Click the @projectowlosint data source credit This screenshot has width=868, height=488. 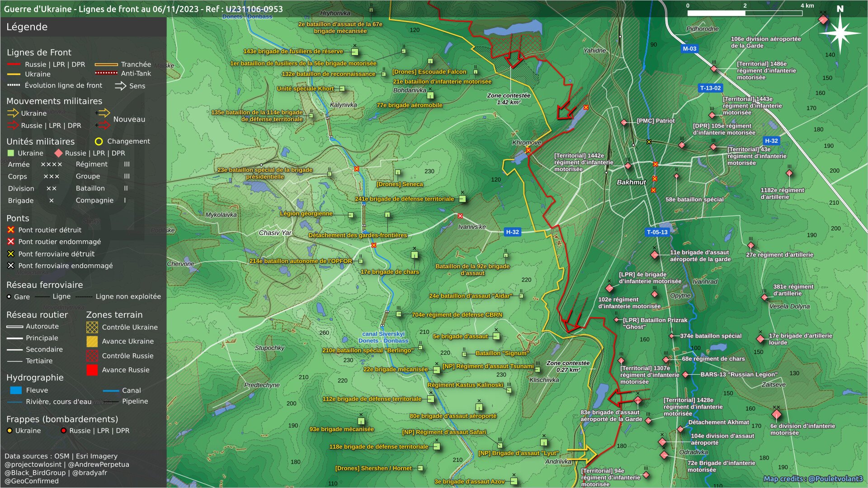click(33, 465)
